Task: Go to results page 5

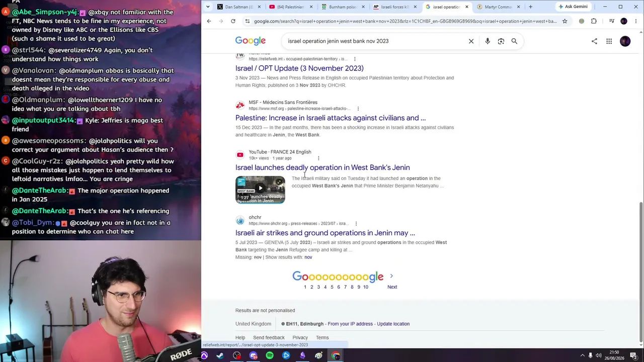Action: pyautogui.click(x=332, y=287)
